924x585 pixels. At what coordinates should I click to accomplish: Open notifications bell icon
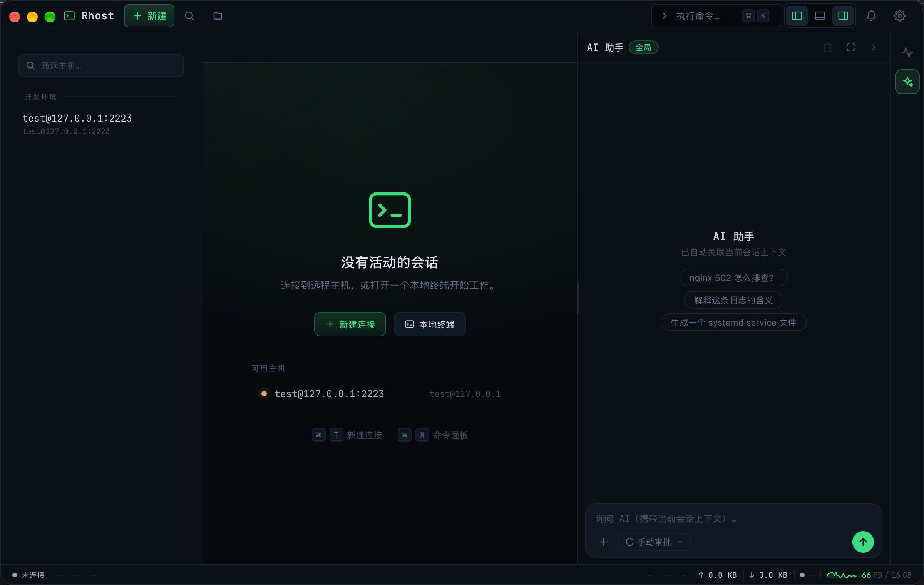pos(871,16)
